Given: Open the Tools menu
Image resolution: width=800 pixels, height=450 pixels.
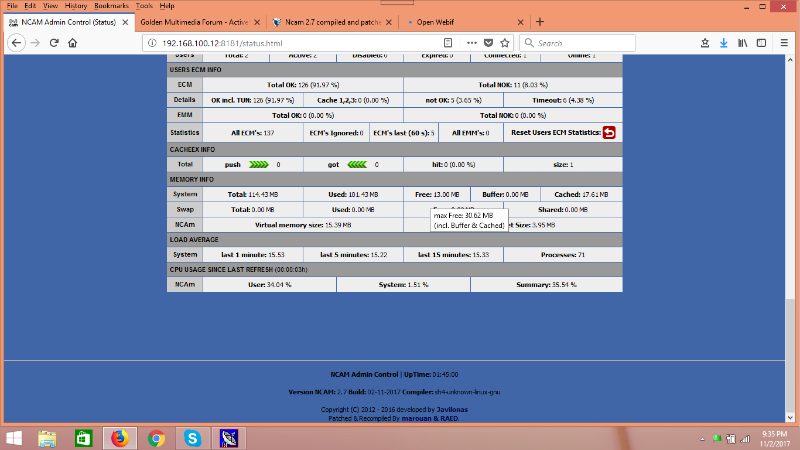Looking at the screenshot, I should pyautogui.click(x=144, y=6).
